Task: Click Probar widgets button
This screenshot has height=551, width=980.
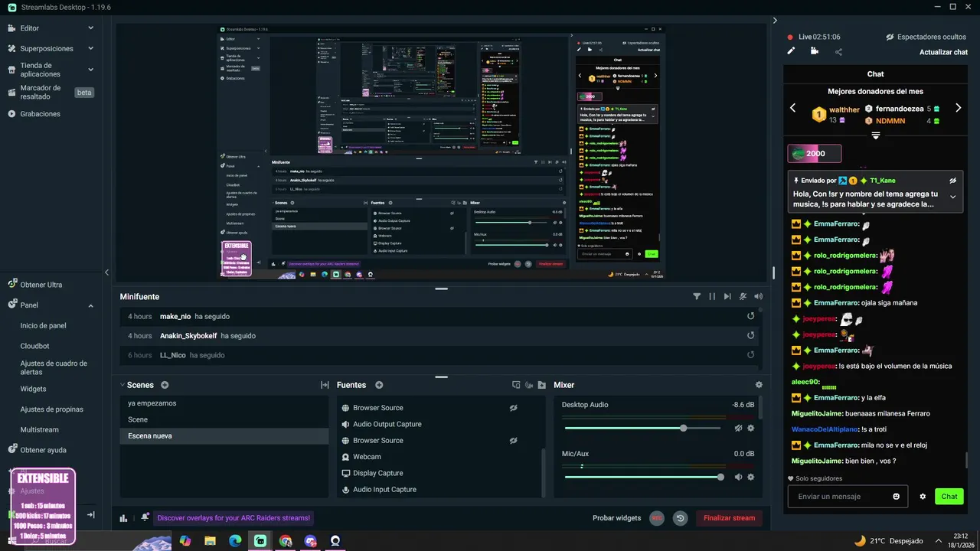Action: click(x=616, y=518)
